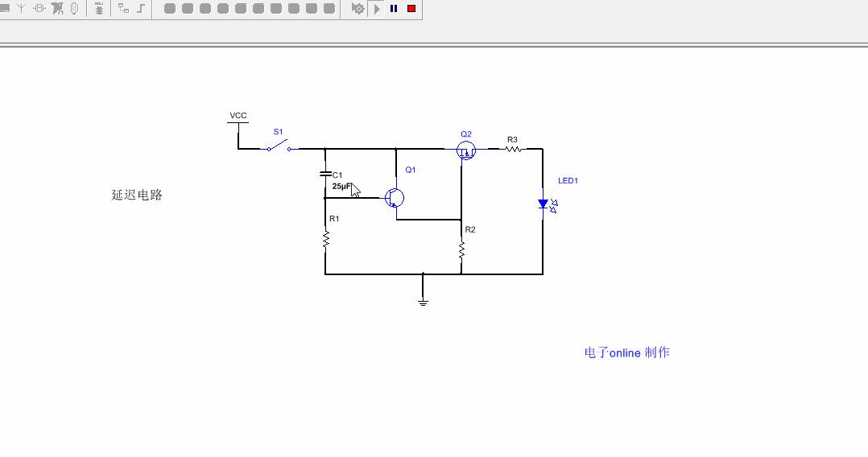Screen dimensions: 868x457
Task: Select resistor R2 zigzag symbol
Action: 461,251
